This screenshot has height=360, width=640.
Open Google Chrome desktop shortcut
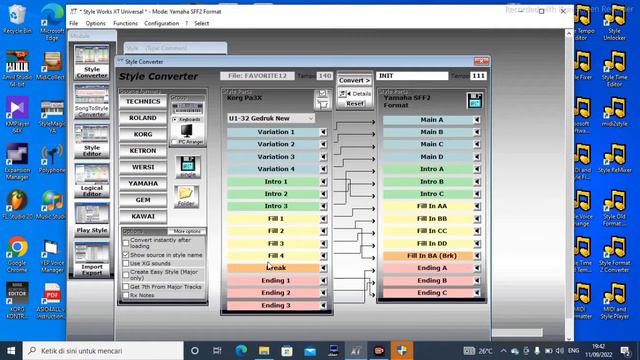click(17, 254)
